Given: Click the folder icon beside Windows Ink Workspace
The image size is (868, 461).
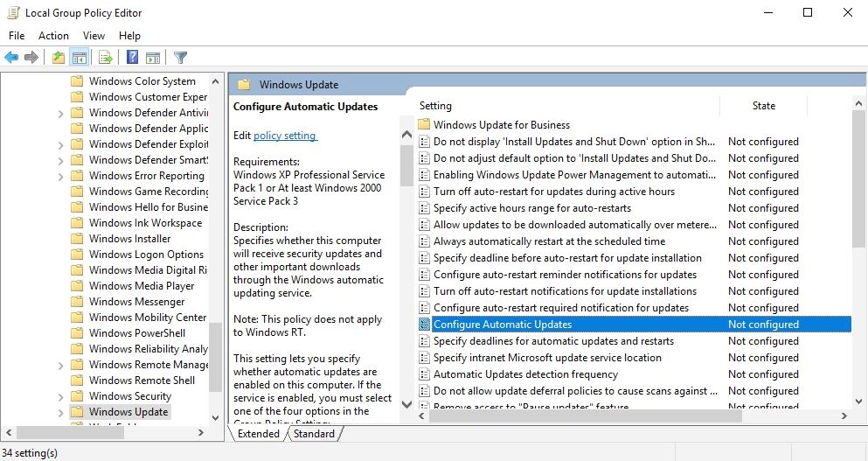Looking at the screenshot, I should coord(77,223).
